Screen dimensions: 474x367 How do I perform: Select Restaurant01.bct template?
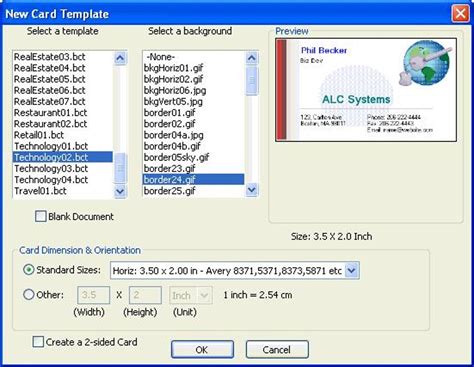[x=63, y=113]
